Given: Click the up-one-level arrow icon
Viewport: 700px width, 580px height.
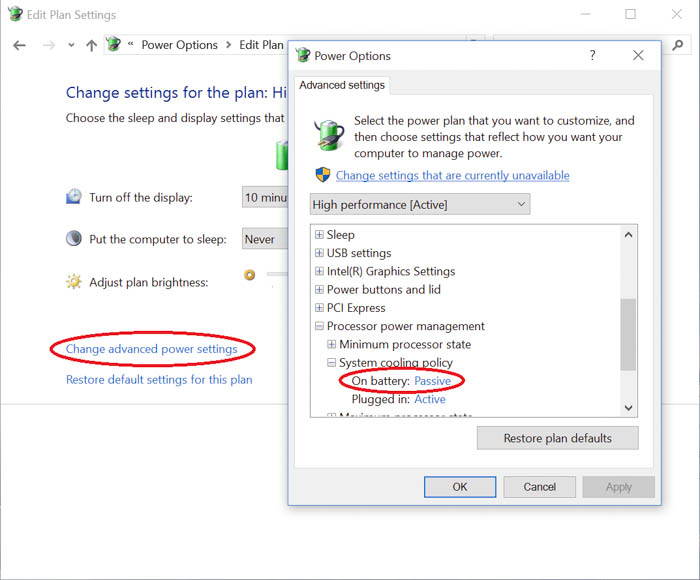Looking at the screenshot, I should [92, 45].
